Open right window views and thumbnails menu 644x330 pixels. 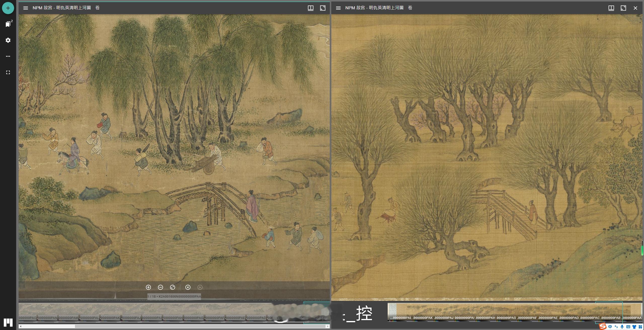coord(611,8)
